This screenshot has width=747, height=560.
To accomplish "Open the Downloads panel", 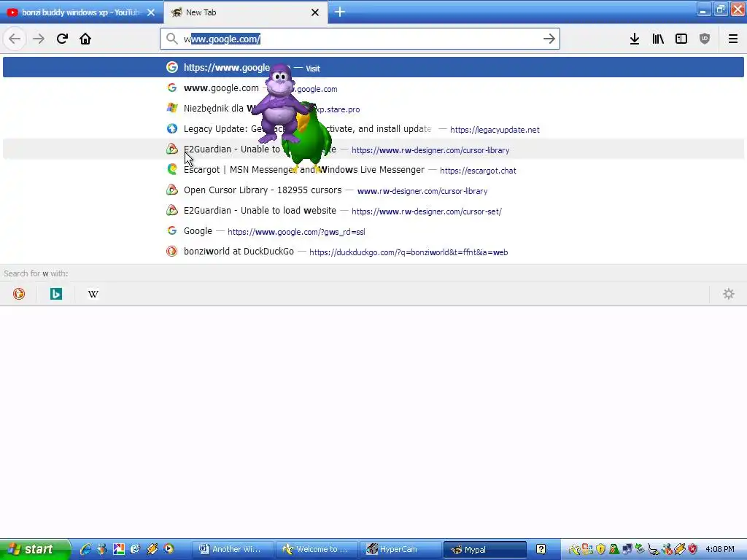I will tap(635, 39).
